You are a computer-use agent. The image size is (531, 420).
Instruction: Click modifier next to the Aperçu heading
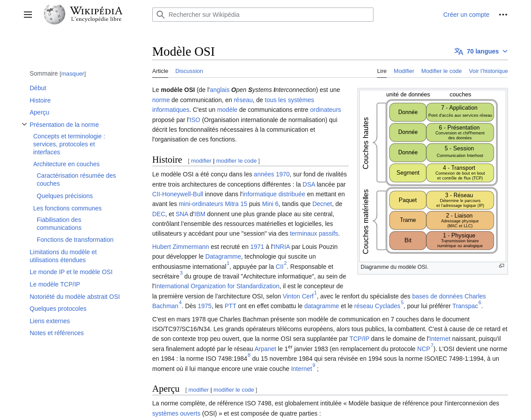tap(199, 390)
